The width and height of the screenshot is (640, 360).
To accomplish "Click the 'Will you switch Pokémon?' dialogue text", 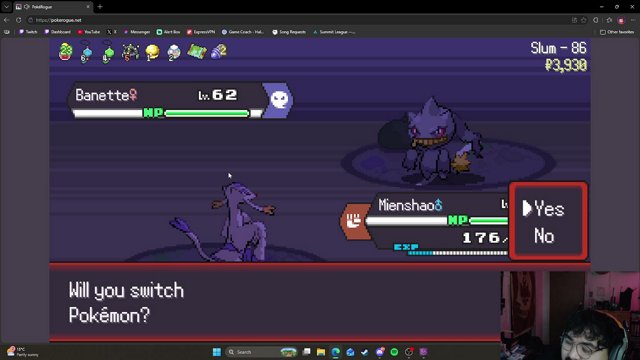I will point(126,302).
